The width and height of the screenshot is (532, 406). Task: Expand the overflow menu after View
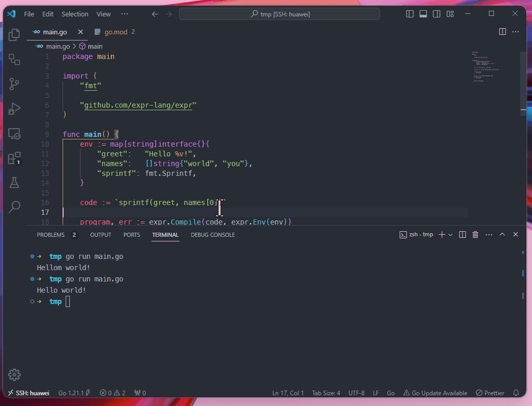(x=125, y=14)
